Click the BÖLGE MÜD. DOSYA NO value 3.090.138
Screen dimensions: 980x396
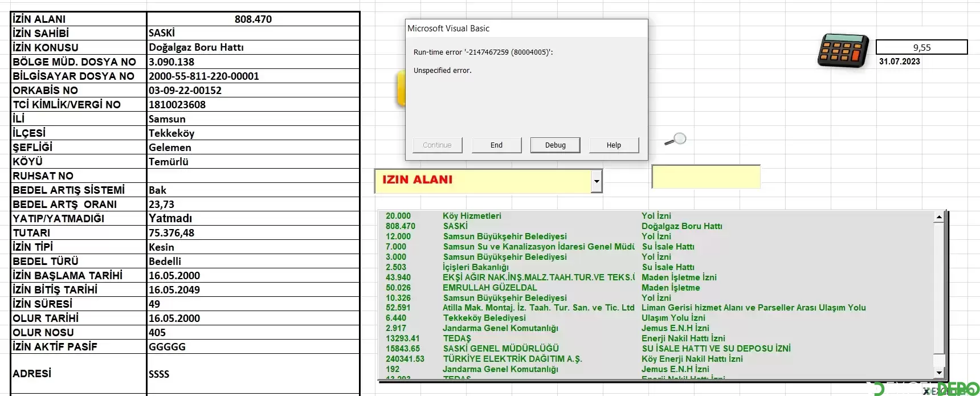click(x=253, y=62)
